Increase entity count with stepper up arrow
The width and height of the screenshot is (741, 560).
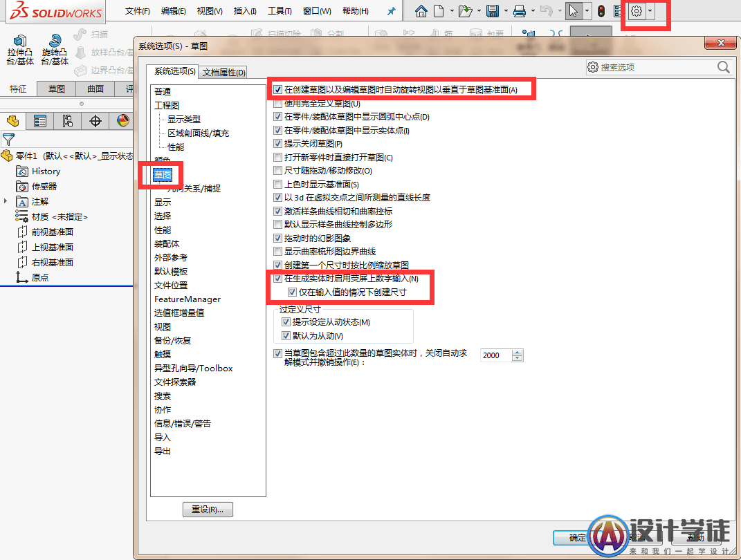pyautogui.click(x=518, y=352)
